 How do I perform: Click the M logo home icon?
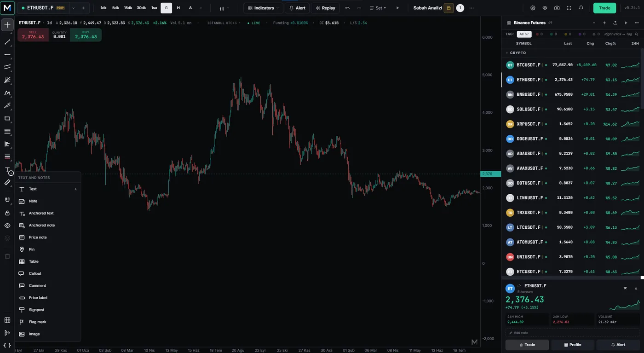pos(7,8)
